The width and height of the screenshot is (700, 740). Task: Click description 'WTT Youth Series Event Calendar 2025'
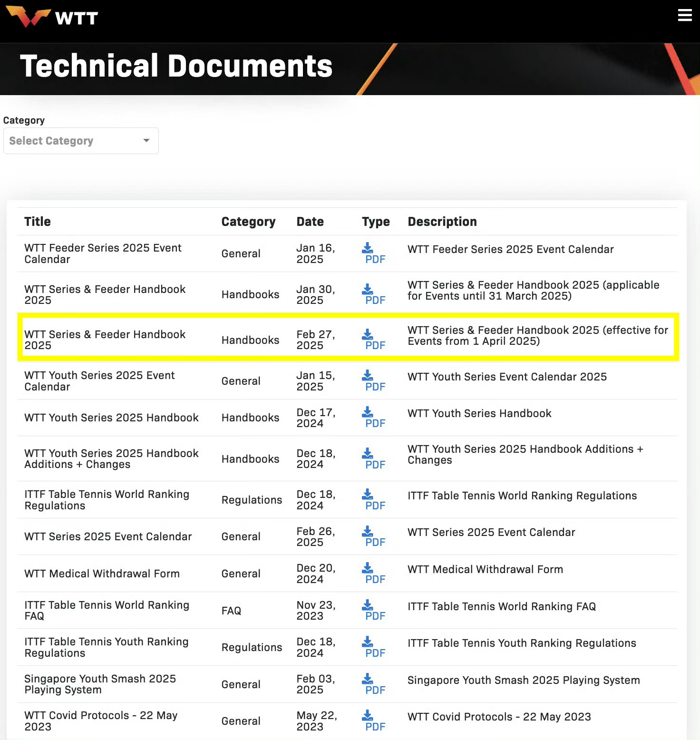pyautogui.click(x=507, y=377)
